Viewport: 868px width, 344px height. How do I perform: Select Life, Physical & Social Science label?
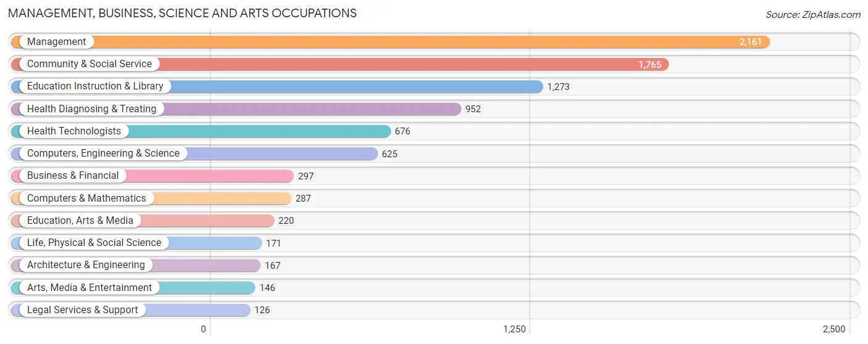[94, 243]
